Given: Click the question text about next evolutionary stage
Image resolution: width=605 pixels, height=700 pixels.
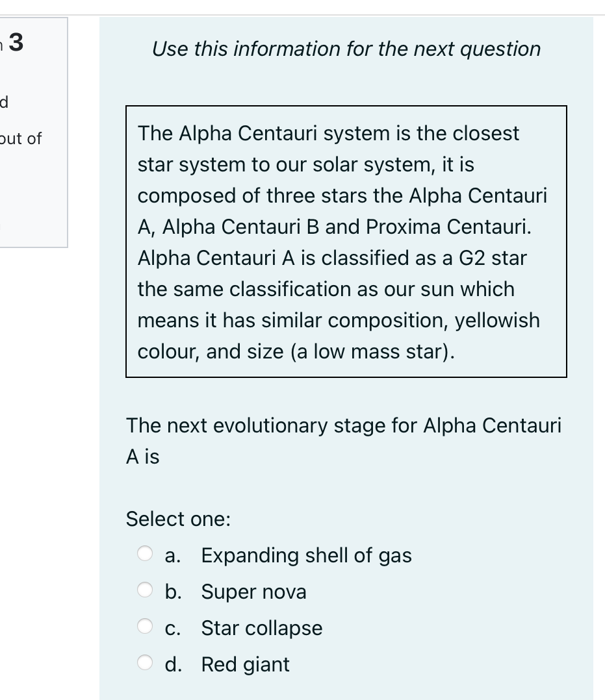Looking at the screenshot, I should coord(344,440).
